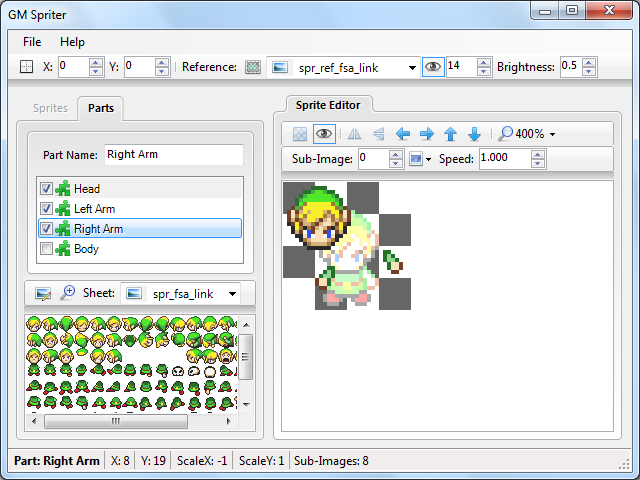Screen dimensions: 640x480
Task: Increase X value with up spinner
Action: click(x=96, y=62)
